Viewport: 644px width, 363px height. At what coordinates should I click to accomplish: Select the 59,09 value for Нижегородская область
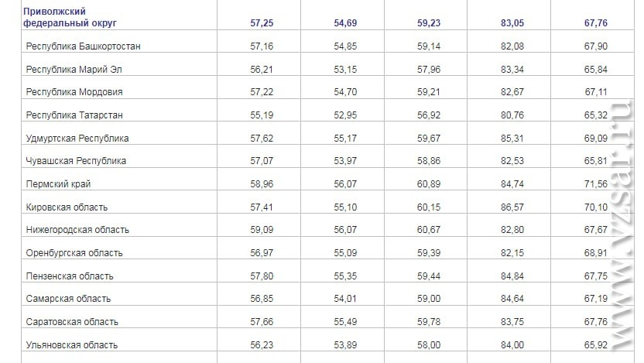coord(262,230)
